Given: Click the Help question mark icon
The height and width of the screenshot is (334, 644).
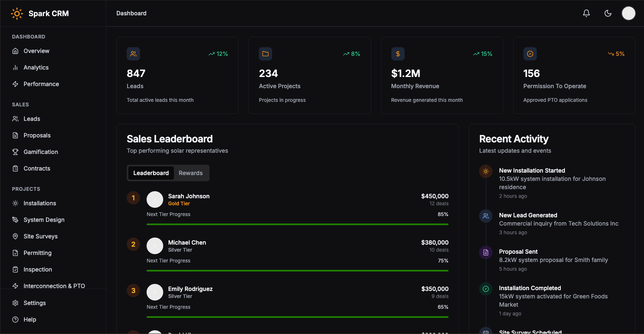Looking at the screenshot, I should pos(15,320).
